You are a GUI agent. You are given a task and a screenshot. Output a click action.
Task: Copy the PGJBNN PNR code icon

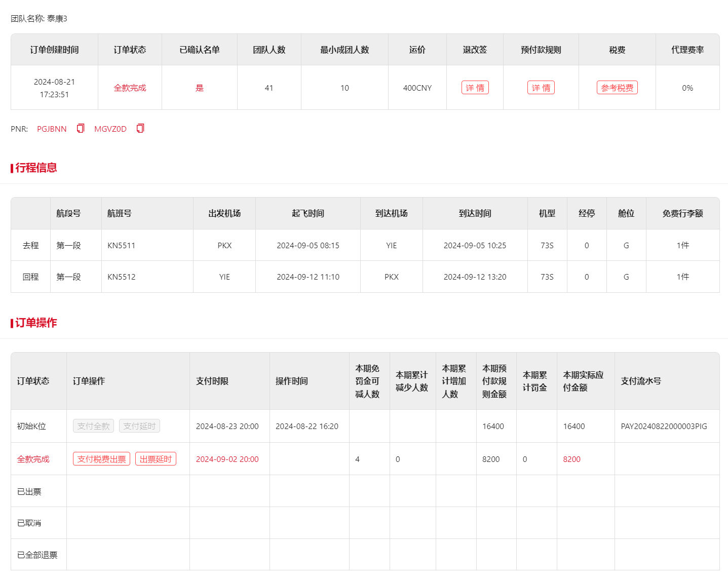(80, 129)
